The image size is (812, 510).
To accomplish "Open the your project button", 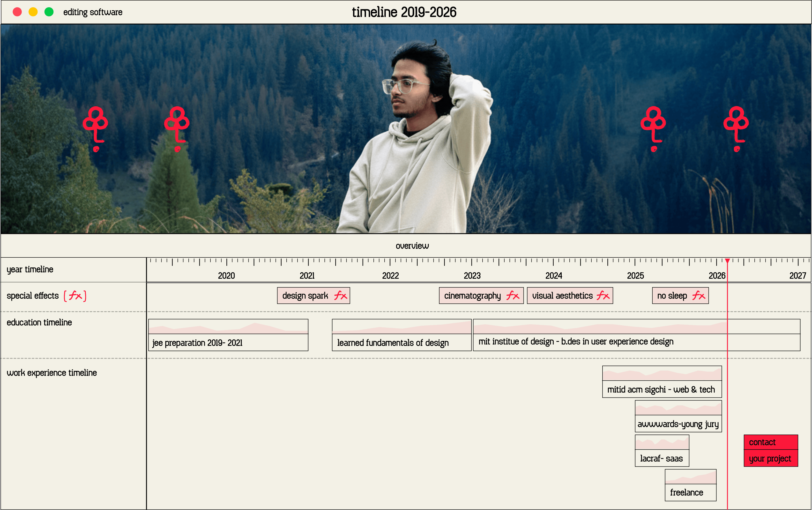I will 771,459.
